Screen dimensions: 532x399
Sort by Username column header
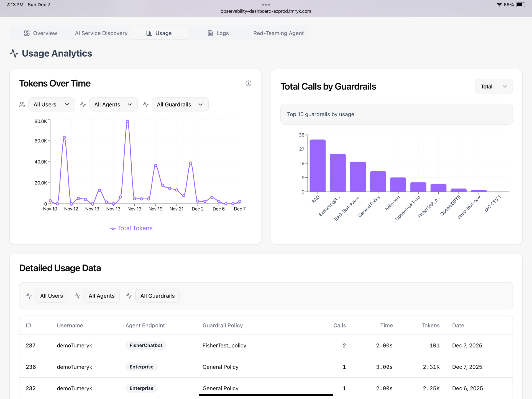pyautogui.click(x=70, y=325)
